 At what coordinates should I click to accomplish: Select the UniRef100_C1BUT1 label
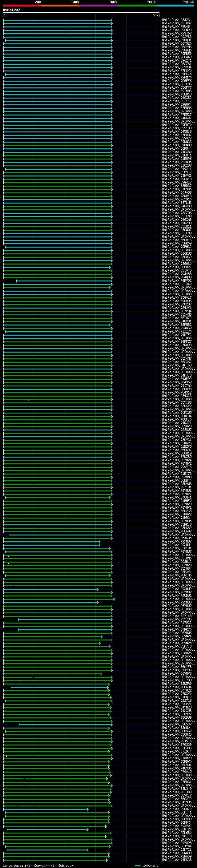click(177, 155)
